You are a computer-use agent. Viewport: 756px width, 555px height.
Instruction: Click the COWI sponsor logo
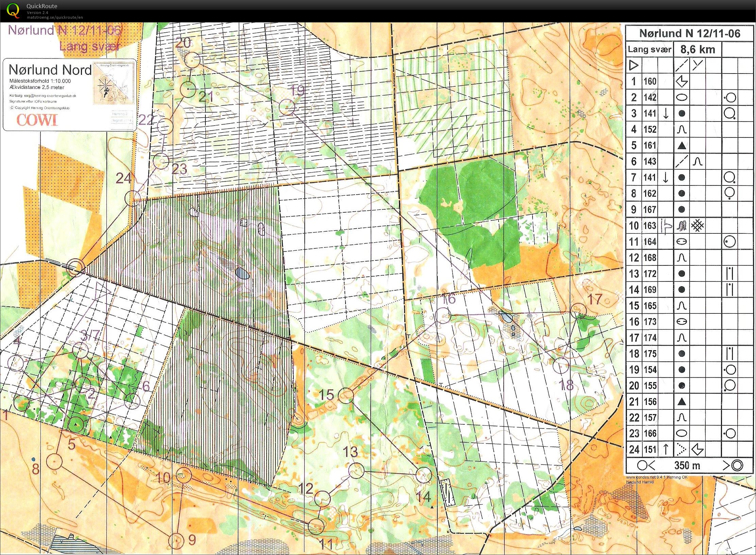[x=37, y=120]
